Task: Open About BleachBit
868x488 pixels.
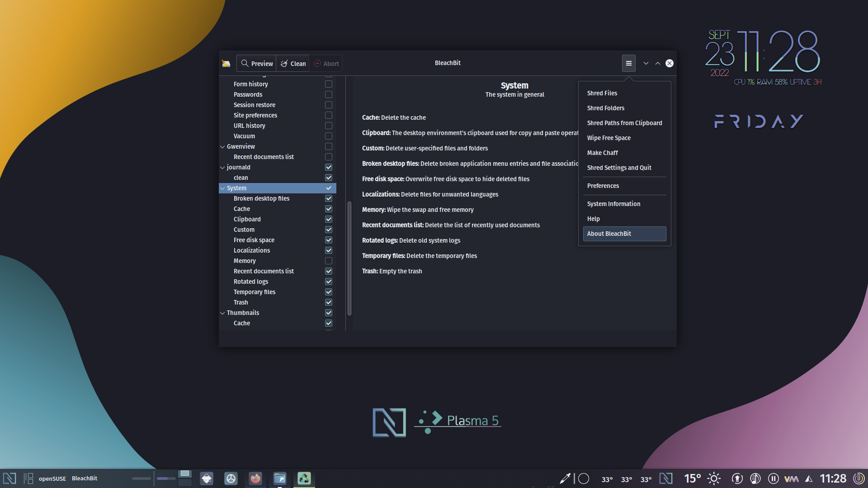Action: tap(624, 234)
